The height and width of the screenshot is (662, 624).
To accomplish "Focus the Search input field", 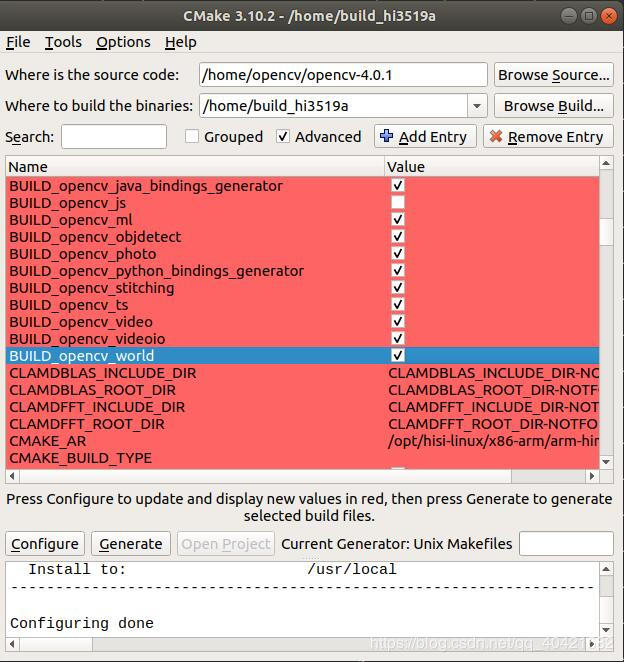I will click(114, 137).
